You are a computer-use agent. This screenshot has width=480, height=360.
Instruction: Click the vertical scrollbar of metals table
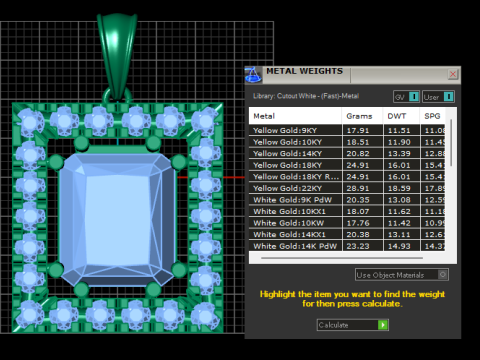(x=451, y=143)
